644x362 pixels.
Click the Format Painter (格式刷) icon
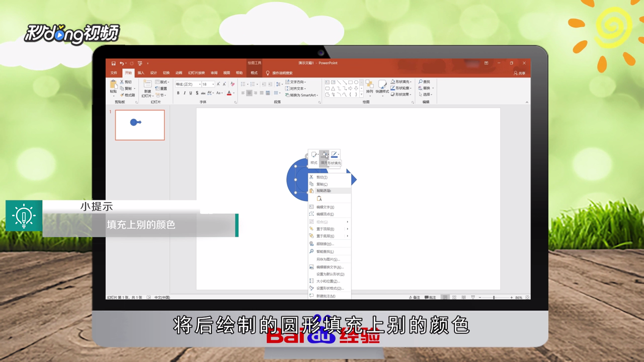pos(122,95)
